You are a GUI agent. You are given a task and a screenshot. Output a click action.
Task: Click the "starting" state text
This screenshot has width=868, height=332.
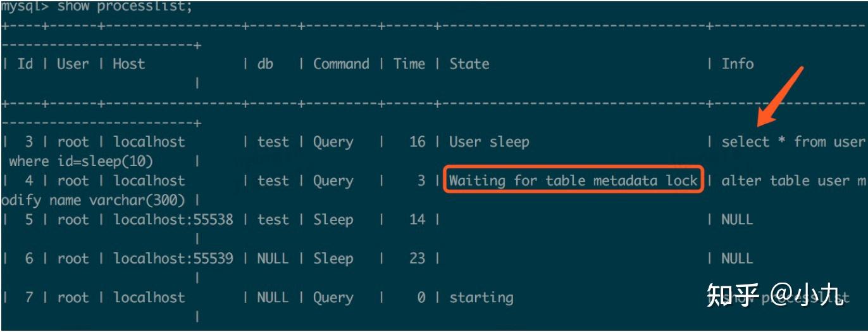481,297
